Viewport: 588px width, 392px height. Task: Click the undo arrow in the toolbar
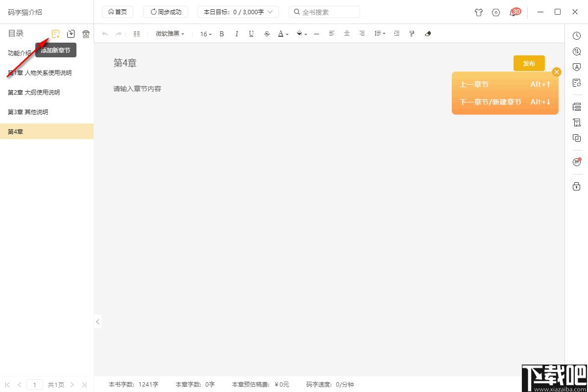(104, 34)
